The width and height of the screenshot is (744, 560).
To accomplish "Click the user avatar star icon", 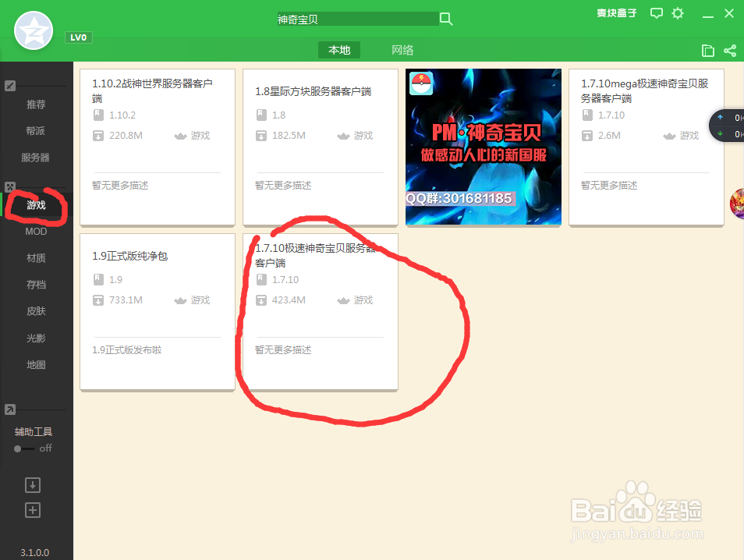I will 33,30.
